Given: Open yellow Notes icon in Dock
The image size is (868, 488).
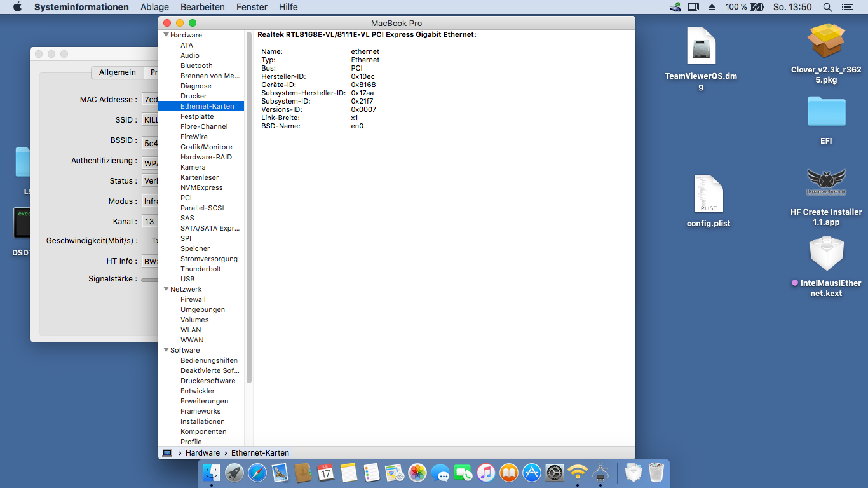Looking at the screenshot, I should (349, 473).
